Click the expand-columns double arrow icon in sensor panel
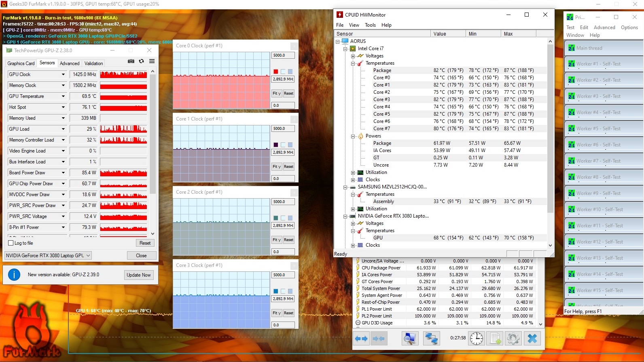The image size is (644, 362). (x=361, y=339)
